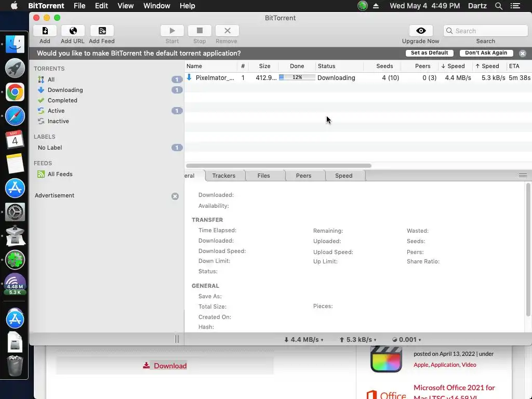Click the Application category link in browser
The width and height of the screenshot is (532, 399).
[x=445, y=365]
